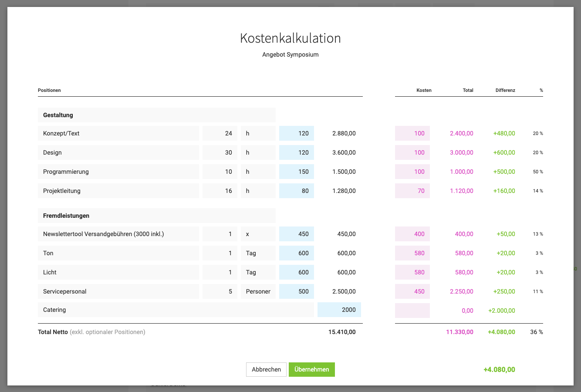Image resolution: width=581 pixels, height=392 pixels.
Task: Click the Abbrechen button
Action: tap(266, 369)
